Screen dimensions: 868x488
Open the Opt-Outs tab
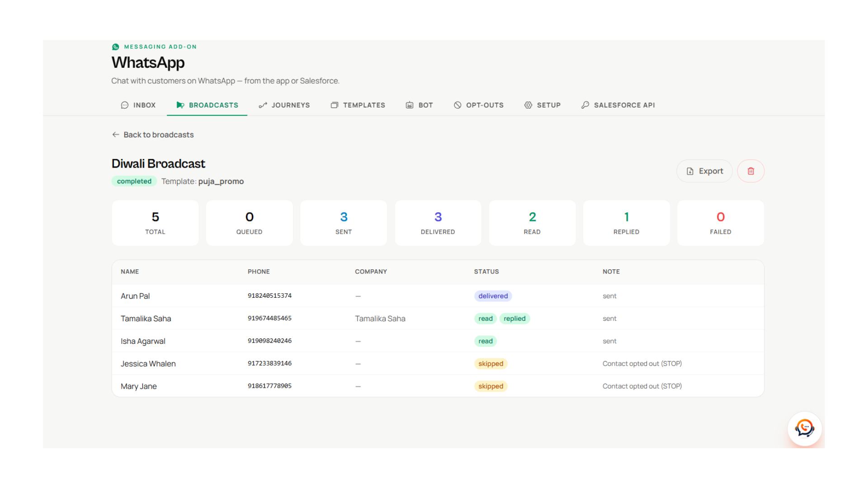point(478,105)
